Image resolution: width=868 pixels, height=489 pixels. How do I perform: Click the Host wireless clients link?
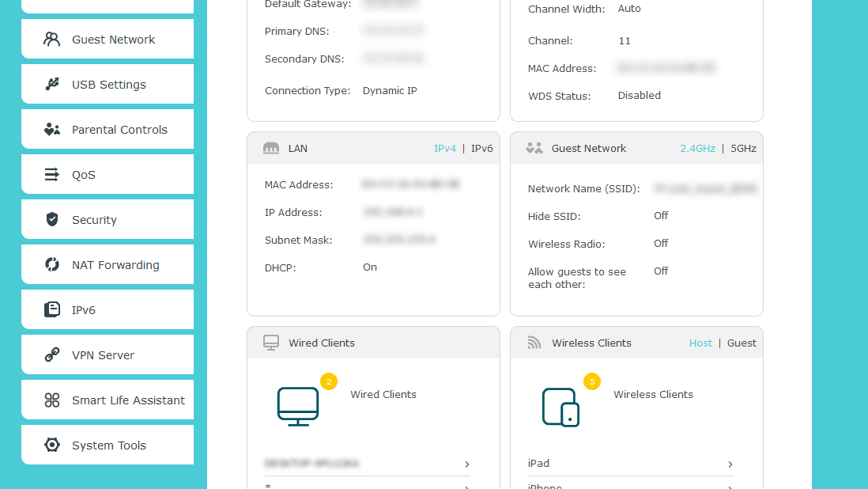click(700, 343)
